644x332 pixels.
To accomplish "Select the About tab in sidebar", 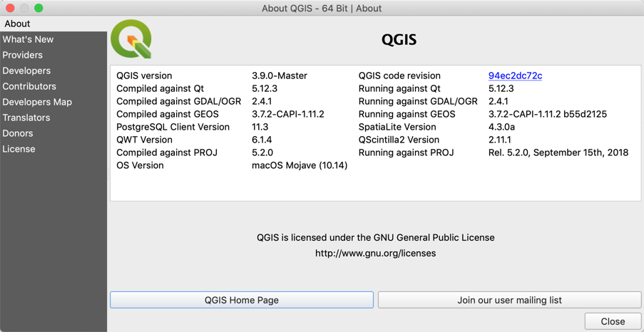I will pos(53,24).
